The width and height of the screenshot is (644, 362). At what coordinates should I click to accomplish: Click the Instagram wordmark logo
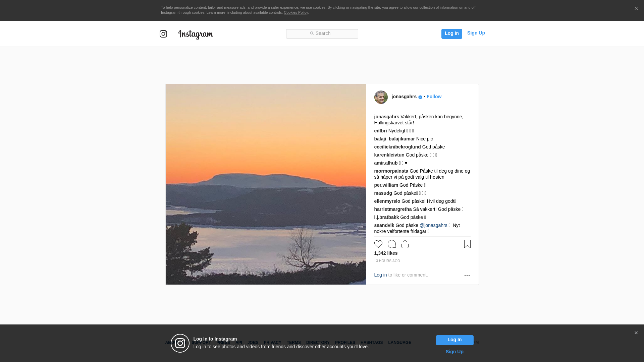(x=196, y=34)
